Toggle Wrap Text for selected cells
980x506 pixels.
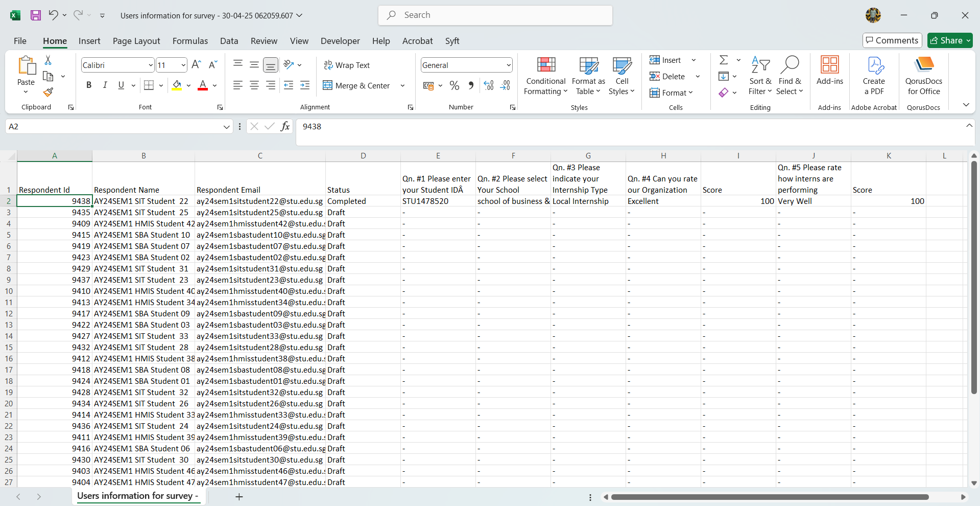point(347,65)
